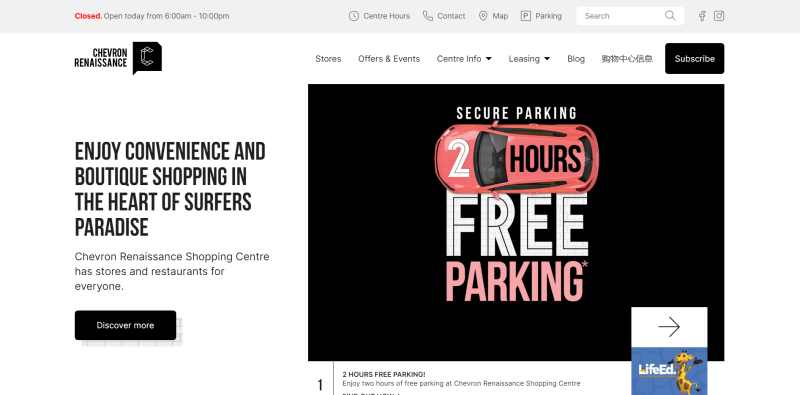Open the Stores menu item
The image size is (800, 395).
[x=328, y=59]
